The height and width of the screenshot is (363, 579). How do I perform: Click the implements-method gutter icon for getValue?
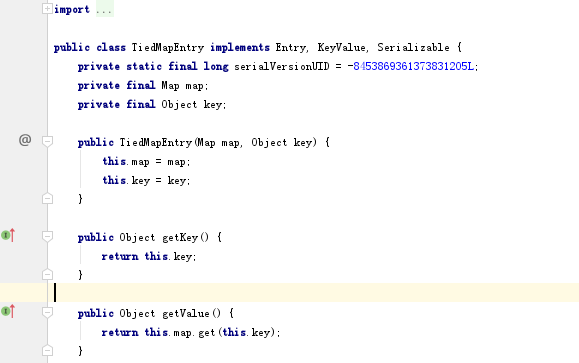[8, 311]
